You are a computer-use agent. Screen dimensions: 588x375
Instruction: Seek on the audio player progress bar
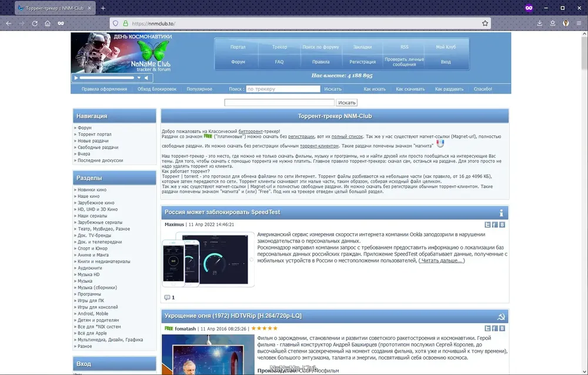click(107, 78)
